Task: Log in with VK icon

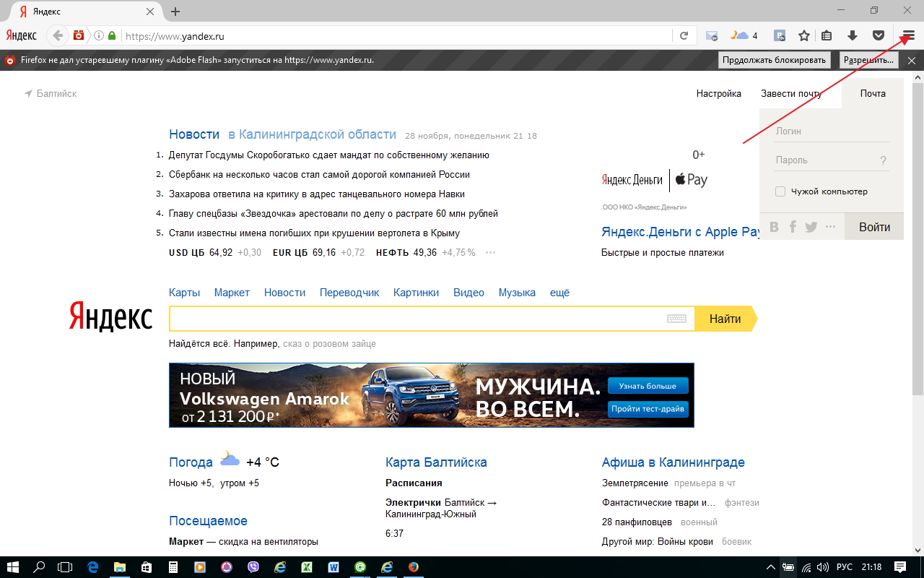Action: click(775, 227)
